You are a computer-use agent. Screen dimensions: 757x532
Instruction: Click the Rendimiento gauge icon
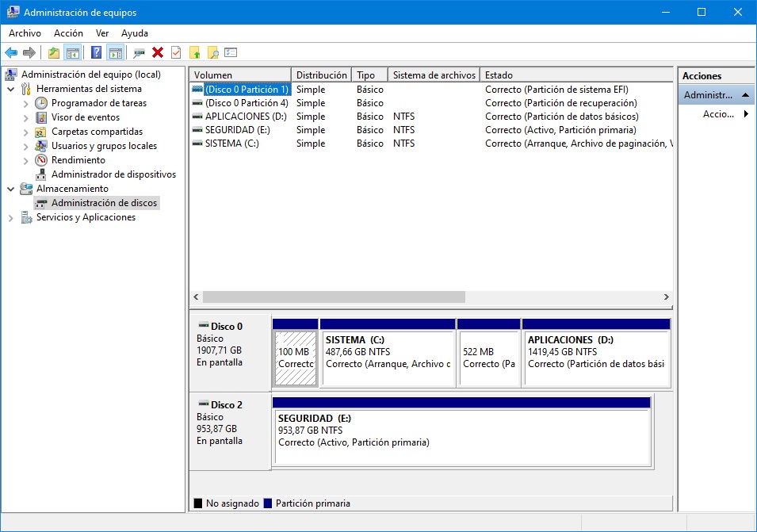[41, 160]
